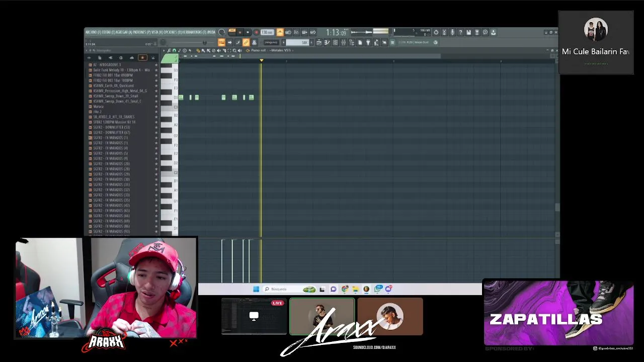Image resolution: width=644 pixels, height=362 pixels.
Task: Open the ARCHIVO menu
Action: coord(93,32)
